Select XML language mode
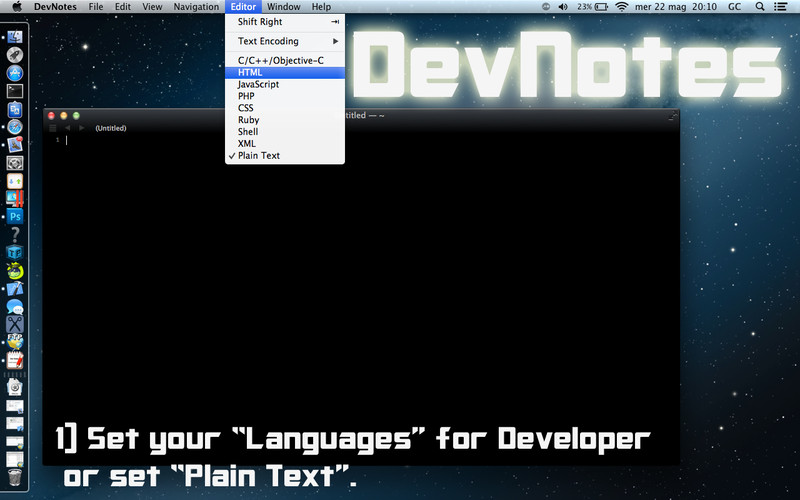 (285, 144)
